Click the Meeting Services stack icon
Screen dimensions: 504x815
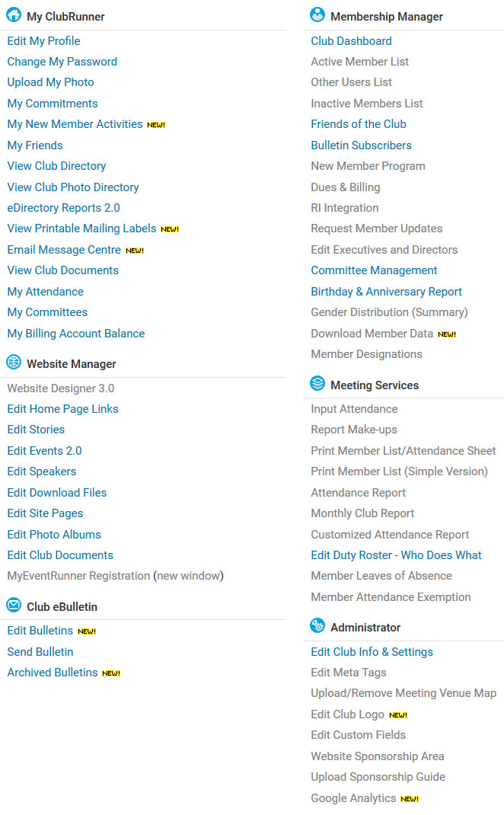click(317, 384)
